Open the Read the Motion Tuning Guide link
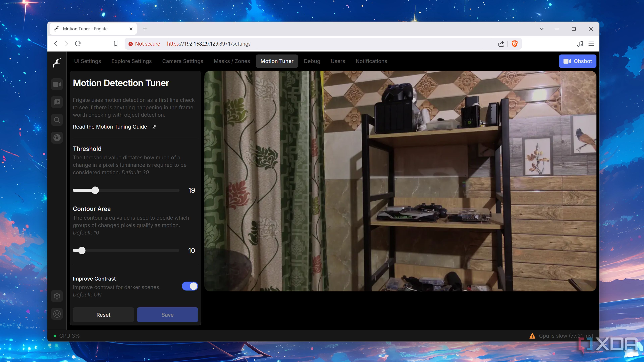 [x=110, y=127]
